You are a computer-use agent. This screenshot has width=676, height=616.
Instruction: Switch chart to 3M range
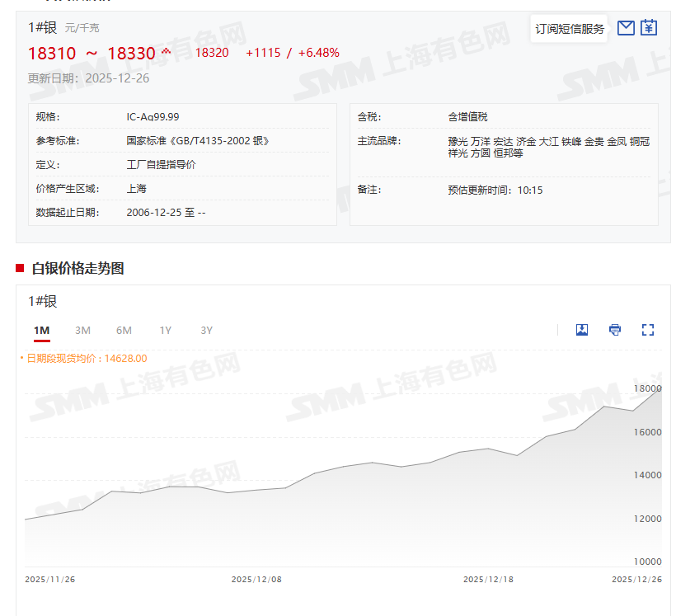tap(82, 331)
